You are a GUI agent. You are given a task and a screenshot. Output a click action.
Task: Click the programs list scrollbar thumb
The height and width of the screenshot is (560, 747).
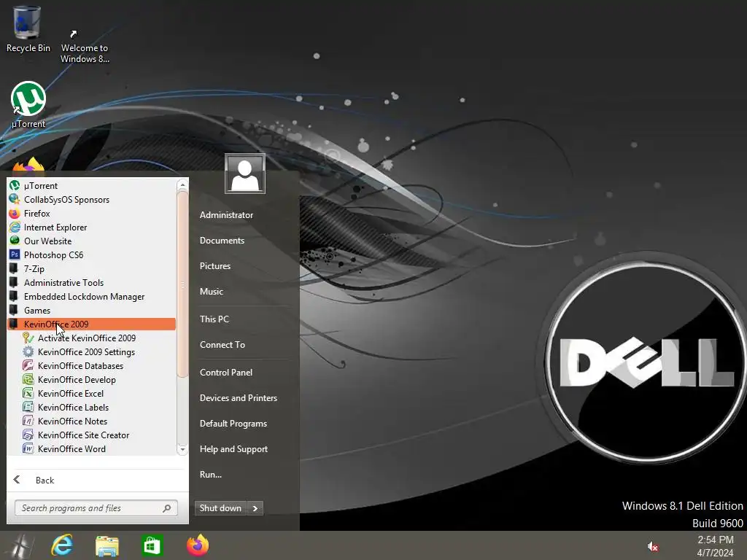[x=182, y=284]
